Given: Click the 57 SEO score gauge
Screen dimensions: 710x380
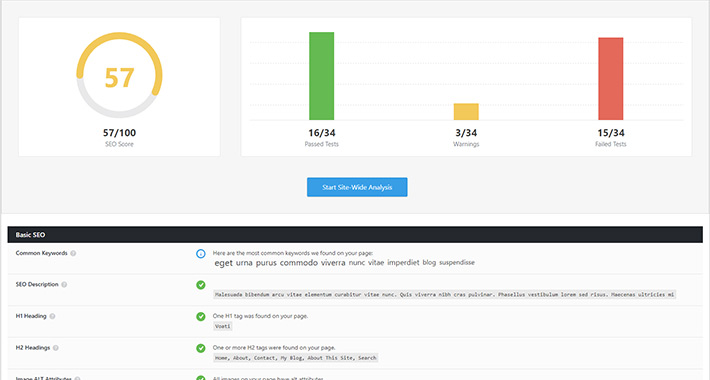Looking at the screenshot, I should [120, 75].
